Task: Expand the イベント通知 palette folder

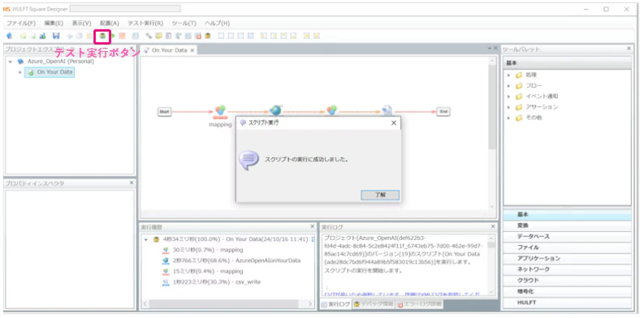Action: 509,97
